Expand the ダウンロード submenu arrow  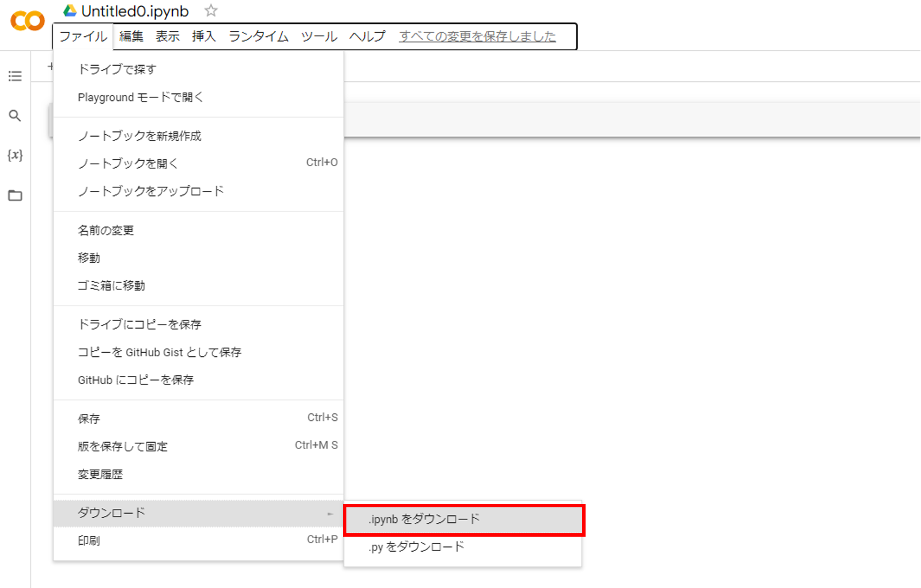pyautogui.click(x=330, y=513)
